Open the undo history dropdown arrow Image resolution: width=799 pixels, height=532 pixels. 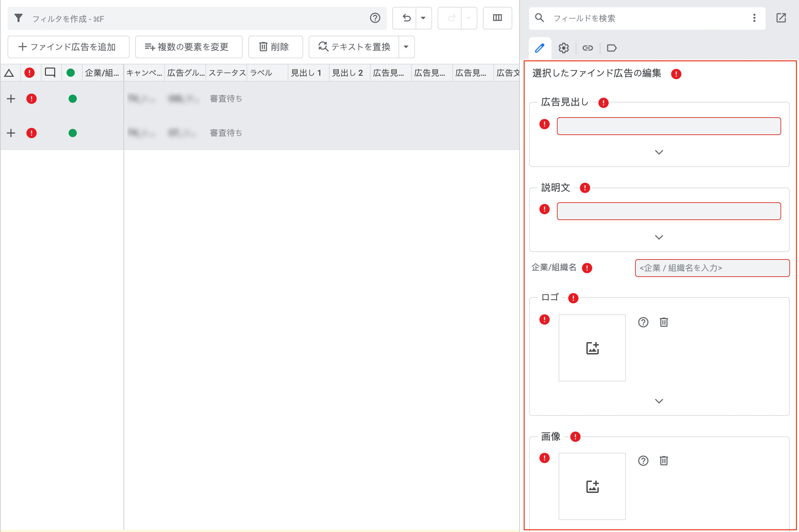(x=423, y=18)
